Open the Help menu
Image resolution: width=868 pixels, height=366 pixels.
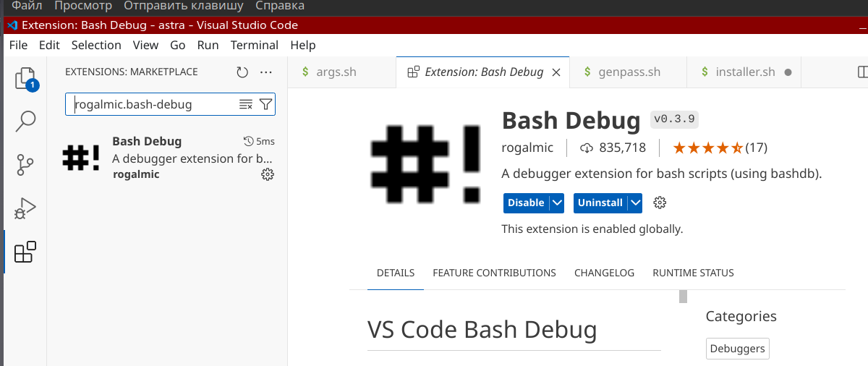click(x=303, y=45)
